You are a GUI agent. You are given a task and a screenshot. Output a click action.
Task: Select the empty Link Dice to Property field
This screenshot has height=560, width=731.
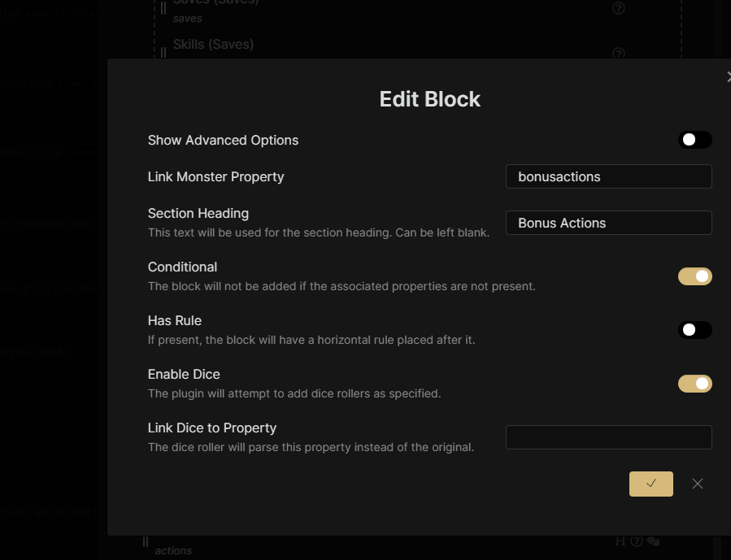coord(608,436)
